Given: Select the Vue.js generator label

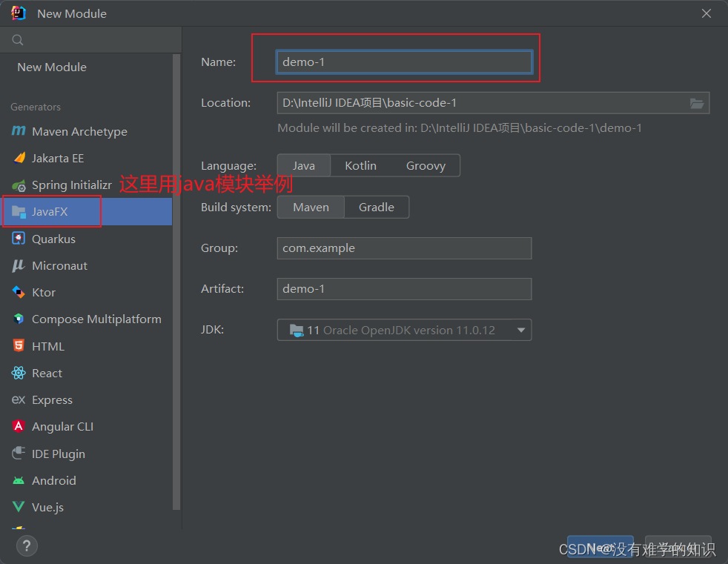Looking at the screenshot, I should 48,508.
